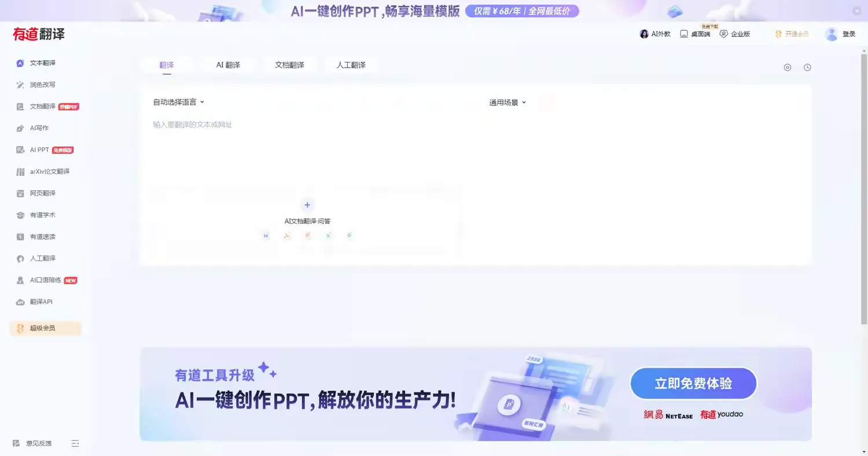868x456 pixels.
Task: Click 开通会员 in the header
Action: (792, 34)
